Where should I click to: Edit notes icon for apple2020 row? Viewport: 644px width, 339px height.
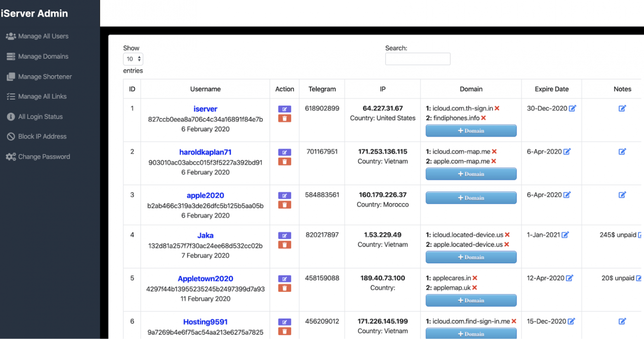622,195
